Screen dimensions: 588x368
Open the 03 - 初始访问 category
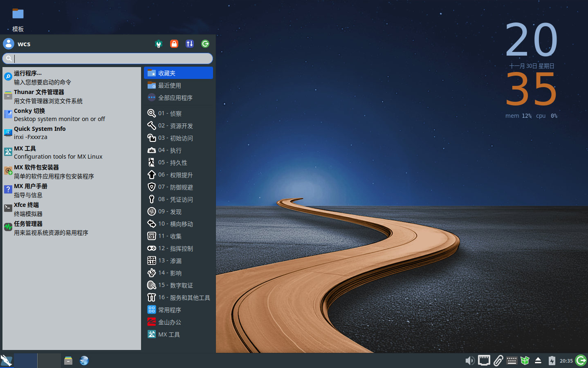[178, 138]
